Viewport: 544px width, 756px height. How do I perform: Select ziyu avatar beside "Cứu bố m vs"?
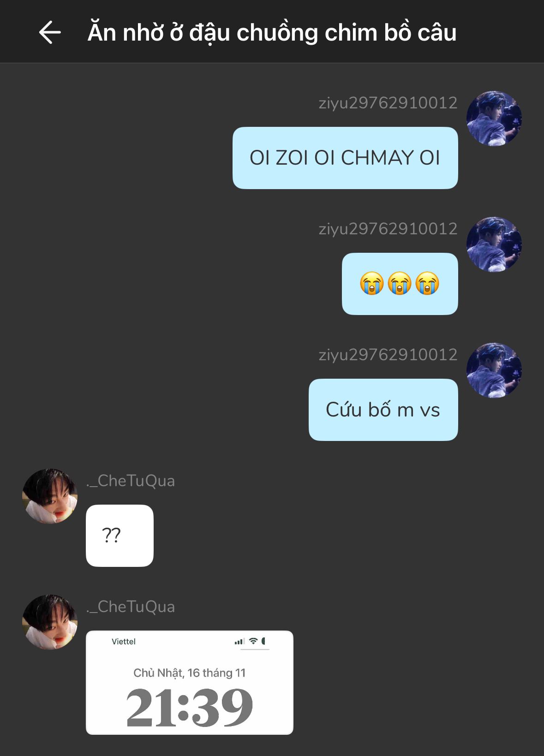pos(494,370)
